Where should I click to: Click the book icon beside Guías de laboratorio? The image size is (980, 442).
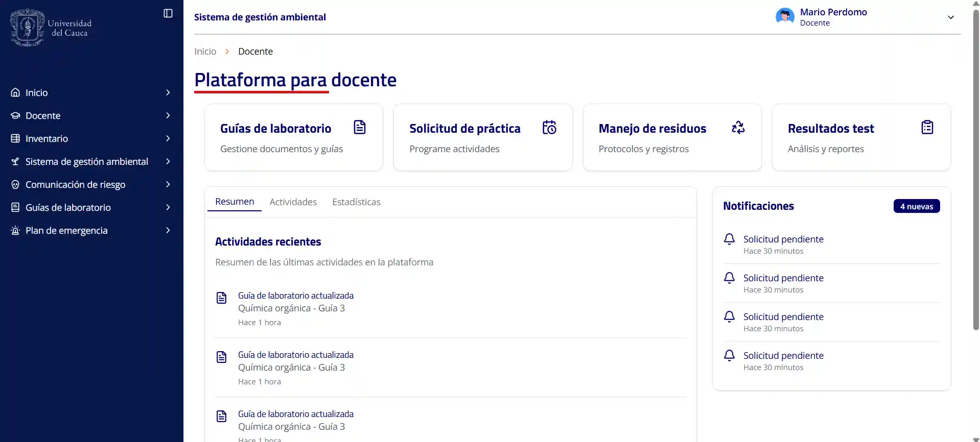(x=15, y=207)
